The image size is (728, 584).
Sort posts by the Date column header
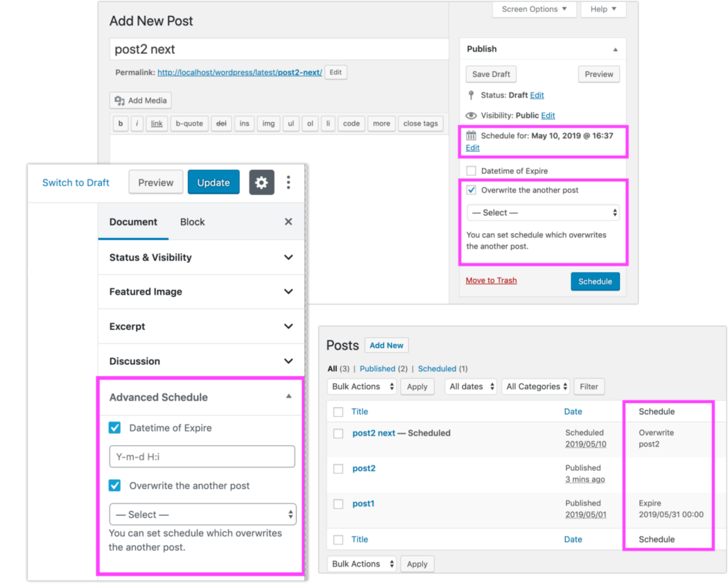[573, 411]
